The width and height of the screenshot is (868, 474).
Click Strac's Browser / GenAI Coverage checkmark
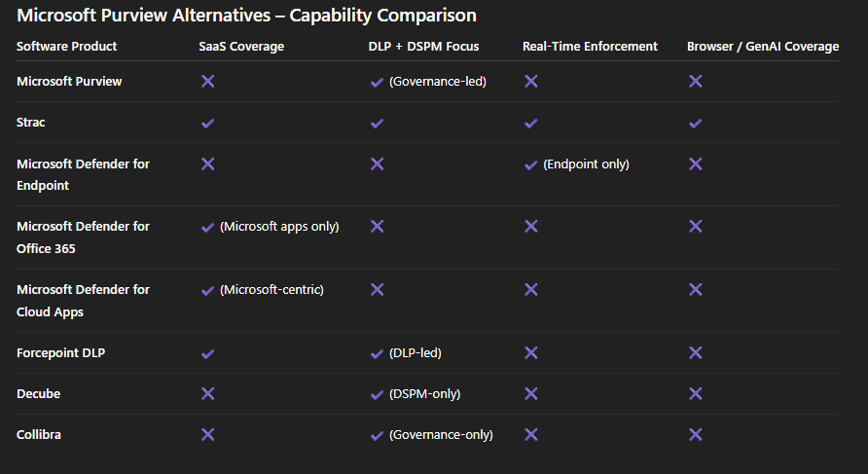tap(696, 123)
